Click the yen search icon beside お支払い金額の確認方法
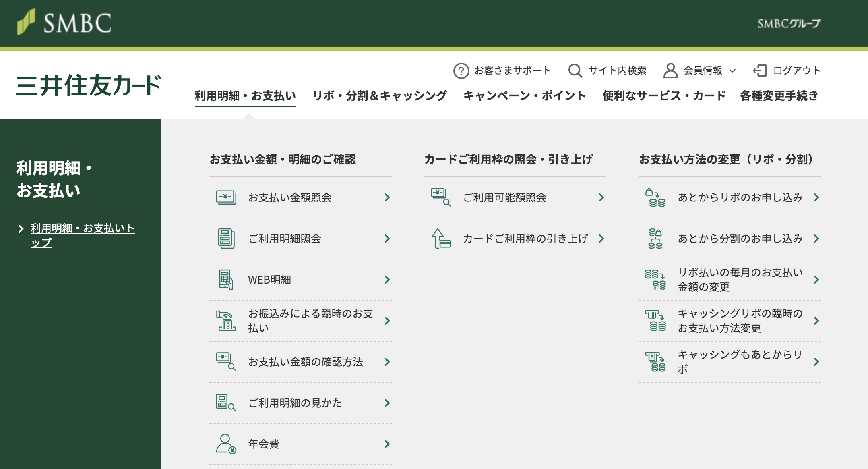The image size is (868, 469). pos(226,361)
